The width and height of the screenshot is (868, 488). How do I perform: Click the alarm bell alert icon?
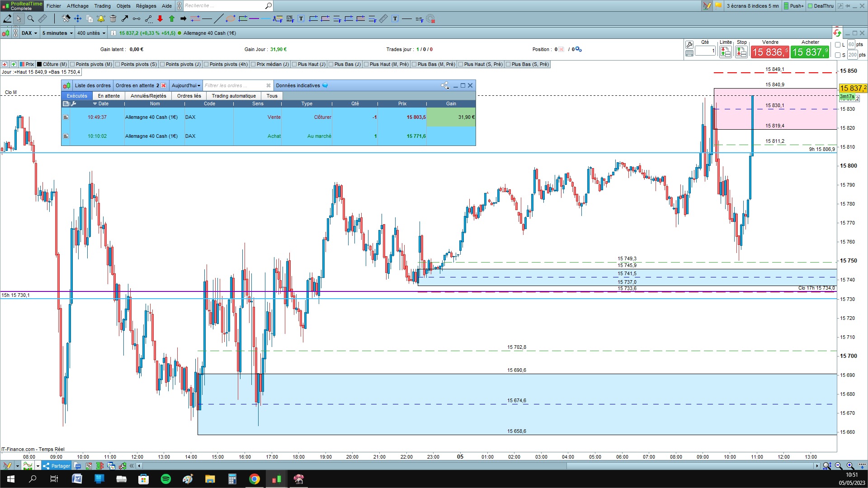[x=101, y=19]
